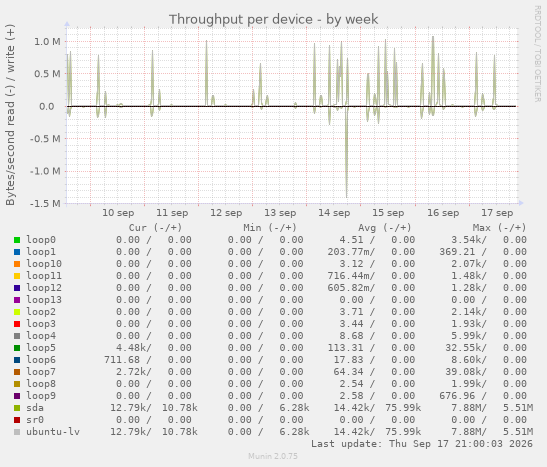
Task: Select the 'ubuntu-lv' legend label
Action: [x=53, y=432]
